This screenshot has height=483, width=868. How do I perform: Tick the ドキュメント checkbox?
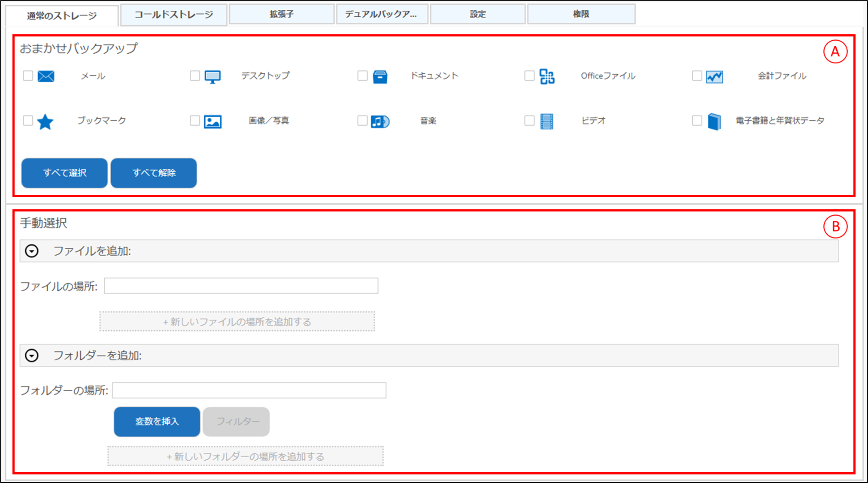[x=362, y=76]
